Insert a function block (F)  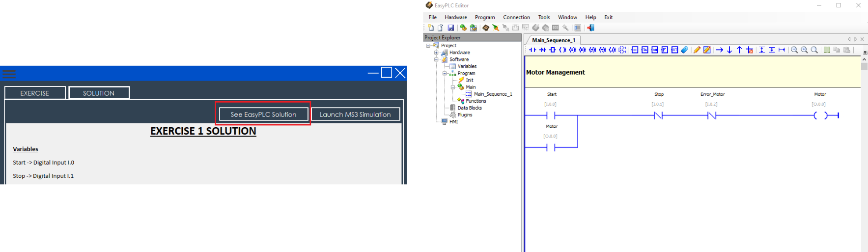click(665, 50)
